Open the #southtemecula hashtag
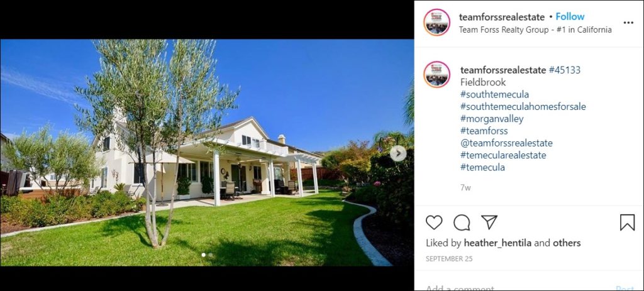The image size is (644, 291). point(494,94)
